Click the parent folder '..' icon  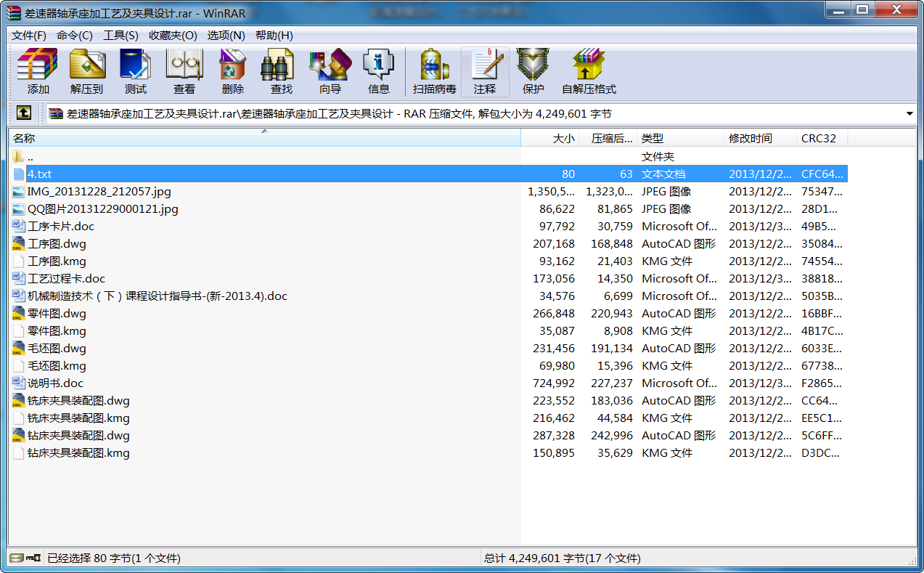click(x=19, y=157)
